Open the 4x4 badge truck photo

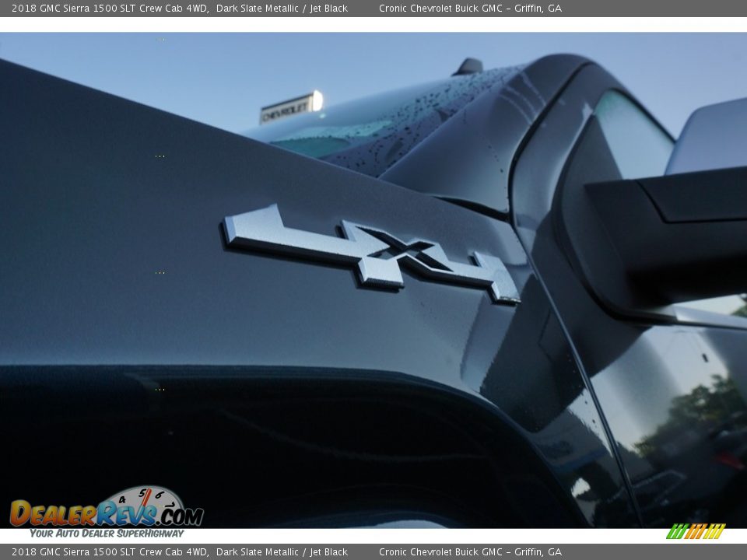373,280
